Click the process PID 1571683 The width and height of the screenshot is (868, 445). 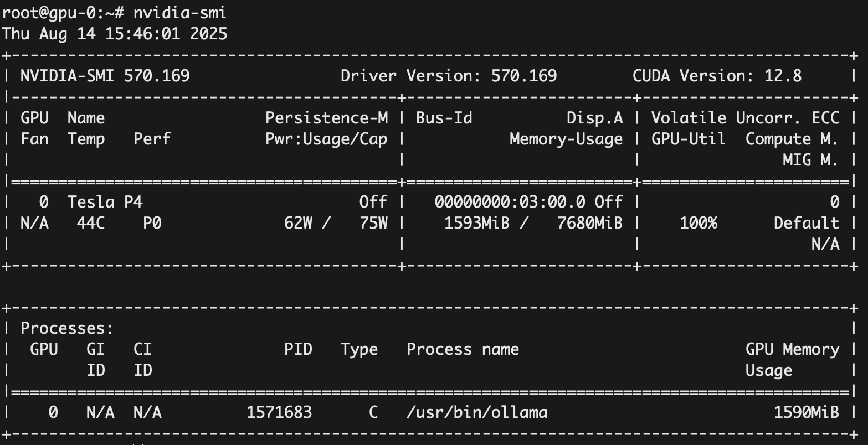279,412
